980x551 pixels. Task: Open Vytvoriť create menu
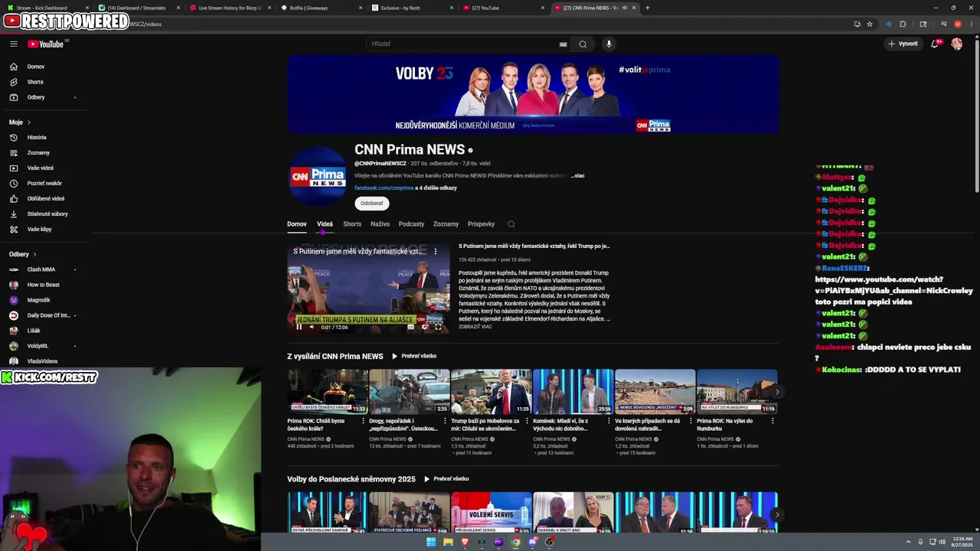(x=903, y=44)
